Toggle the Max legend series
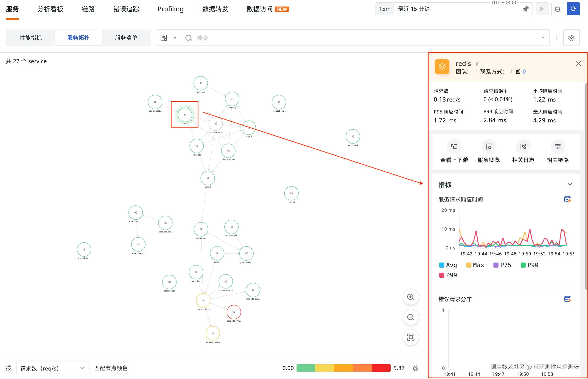 [475, 265]
